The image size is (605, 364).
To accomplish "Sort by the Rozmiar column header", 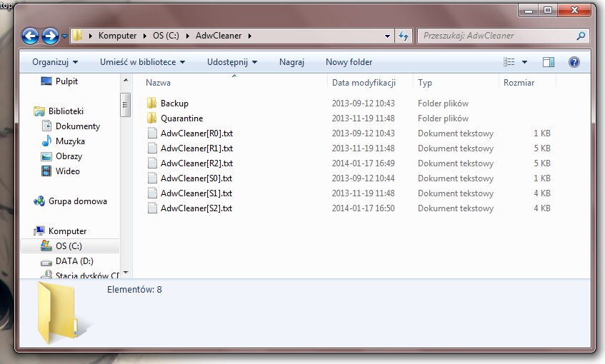I will 519,83.
